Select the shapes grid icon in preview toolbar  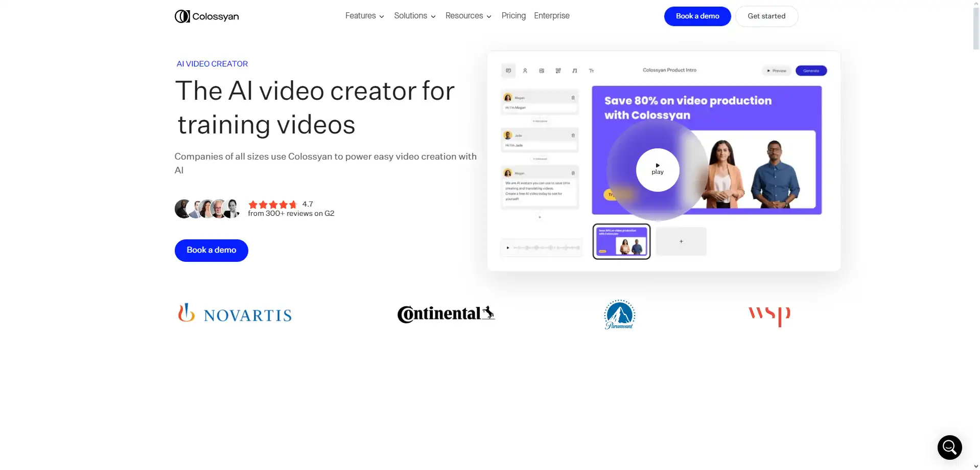[x=558, y=71]
